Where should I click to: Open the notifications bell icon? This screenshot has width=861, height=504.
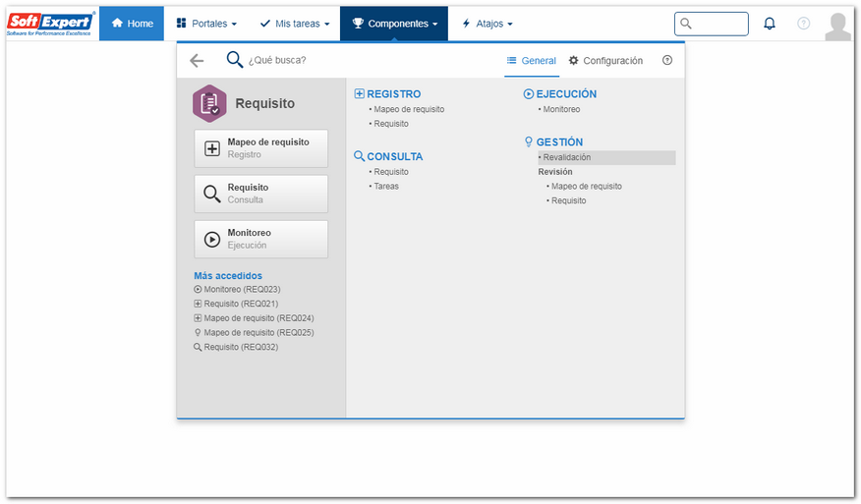coord(770,24)
